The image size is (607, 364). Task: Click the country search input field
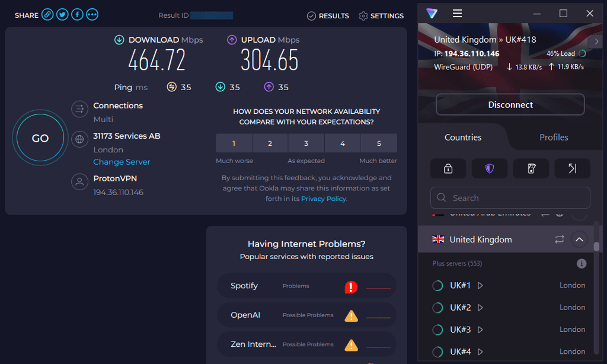pyautogui.click(x=510, y=198)
